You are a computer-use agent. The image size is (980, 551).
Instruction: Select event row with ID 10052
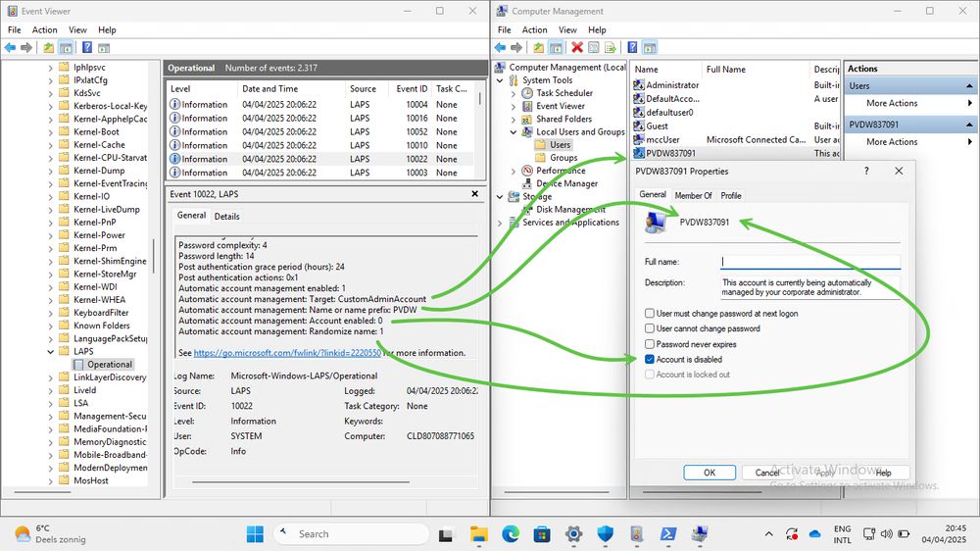pos(321,132)
